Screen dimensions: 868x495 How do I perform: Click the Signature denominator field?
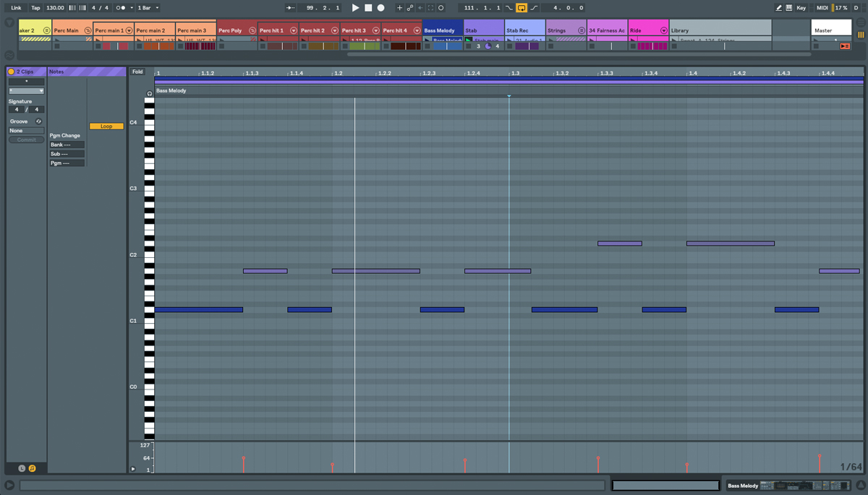[37, 110]
